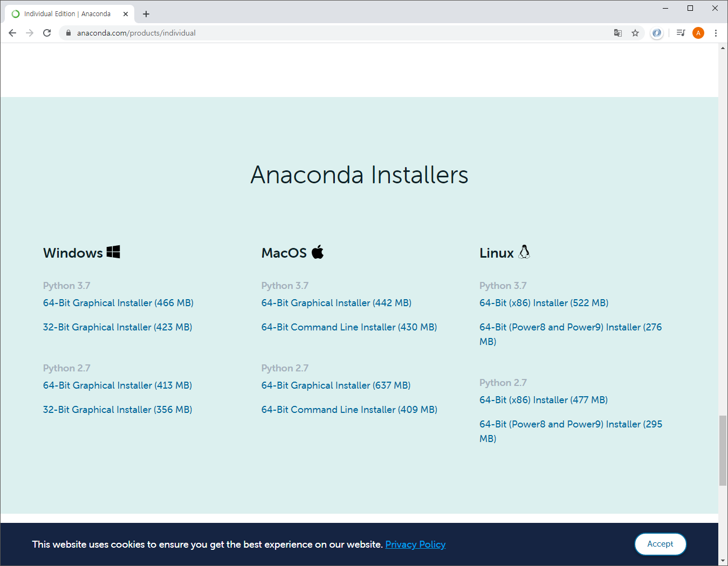Click the Windows logo icon
Image resolution: width=728 pixels, height=566 pixels.
coord(113,252)
